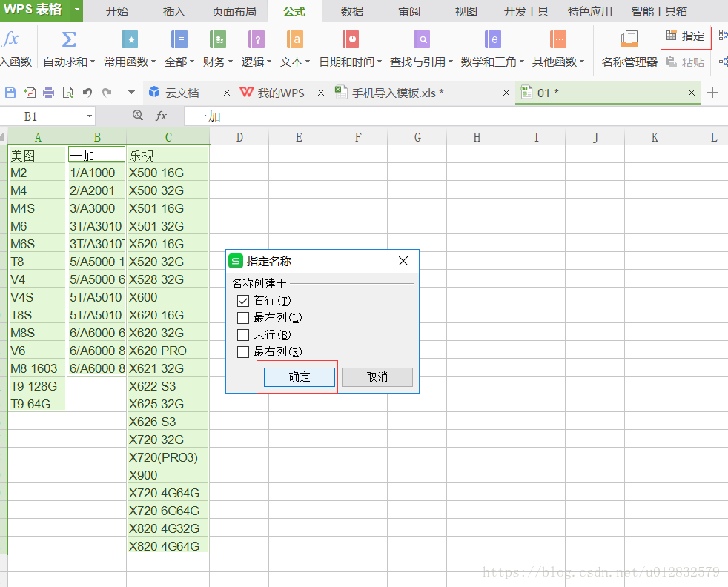Click the formula bar input showing 一加
Screen dimensions: 728x587
tap(456, 116)
